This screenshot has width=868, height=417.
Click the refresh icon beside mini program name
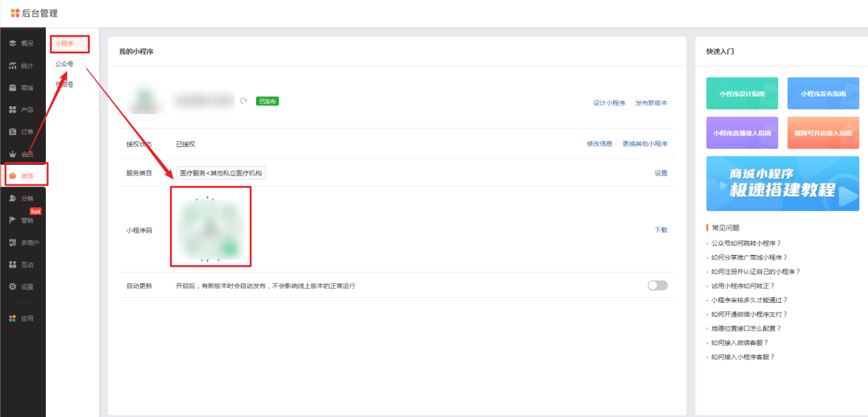(244, 101)
